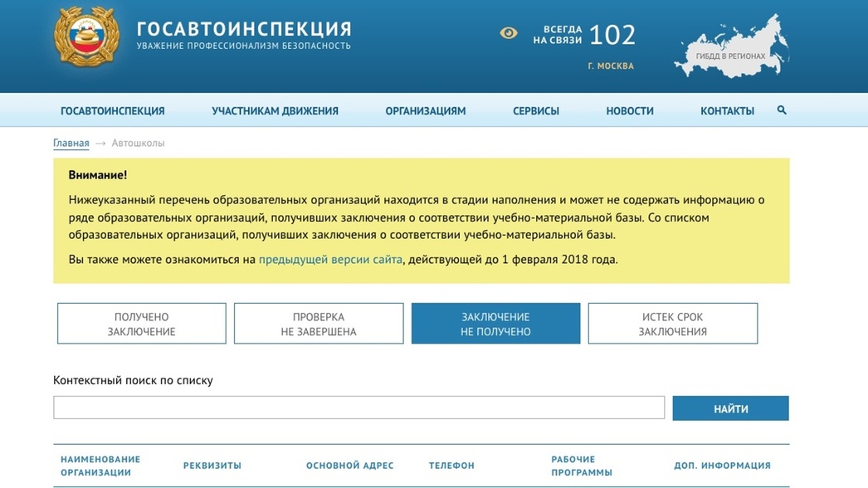The height and width of the screenshot is (488, 868).
Task: Expand the Организациям menu
Action: (425, 111)
